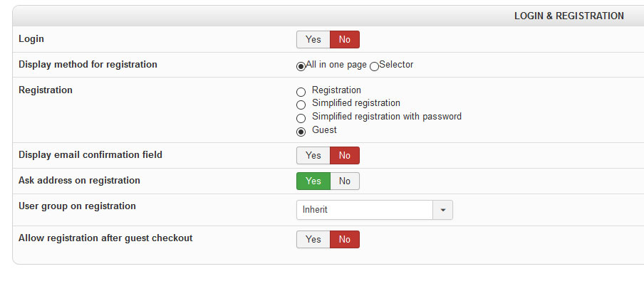644x286 pixels.
Task: Open the User group dropdown arrow
Action: click(443, 210)
